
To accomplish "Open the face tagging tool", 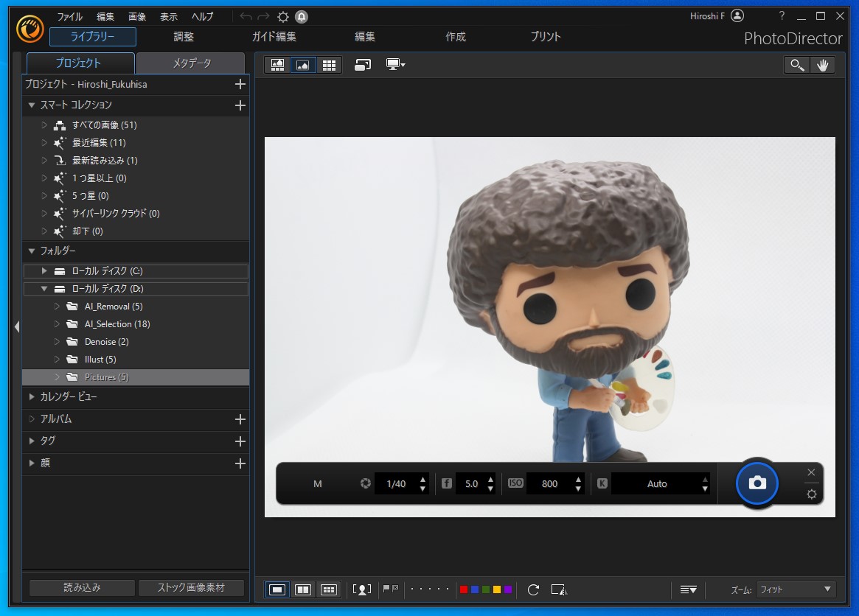I will click(361, 589).
